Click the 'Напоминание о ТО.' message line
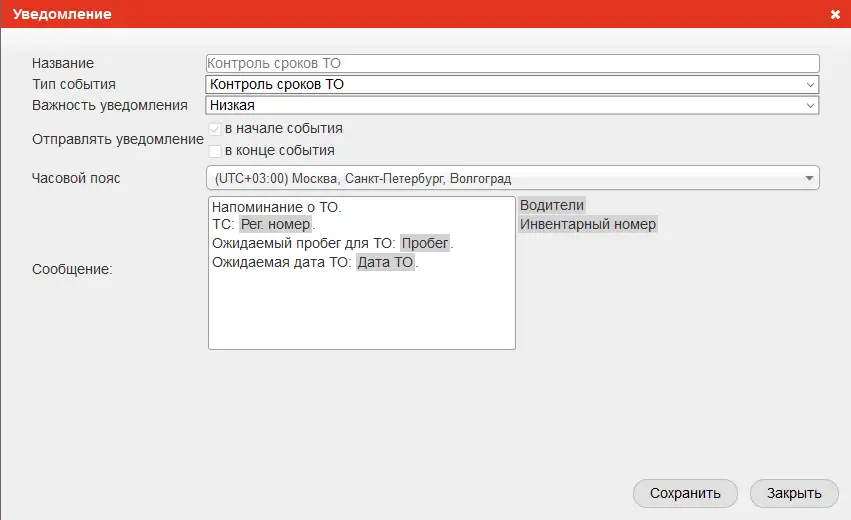This screenshot has height=520, width=851. pyautogui.click(x=277, y=208)
